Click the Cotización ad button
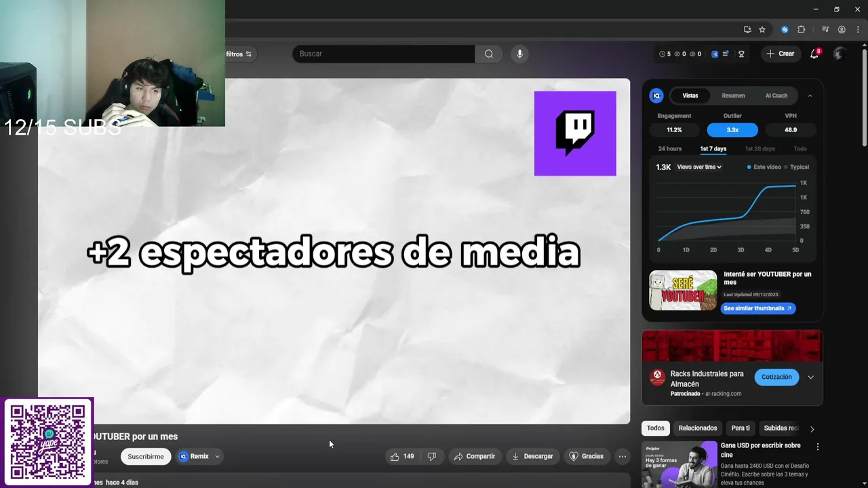Screen dimensions: 868x488 coord(776,377)
